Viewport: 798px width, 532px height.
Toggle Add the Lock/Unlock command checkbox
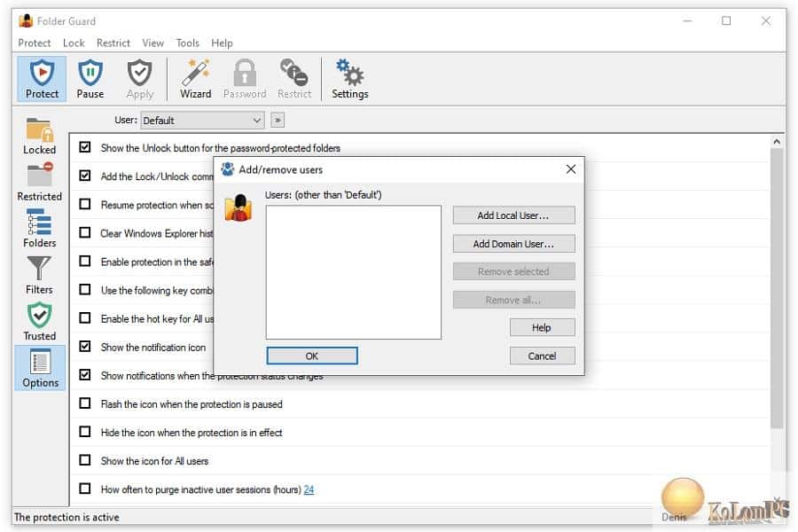click(85, 176)
